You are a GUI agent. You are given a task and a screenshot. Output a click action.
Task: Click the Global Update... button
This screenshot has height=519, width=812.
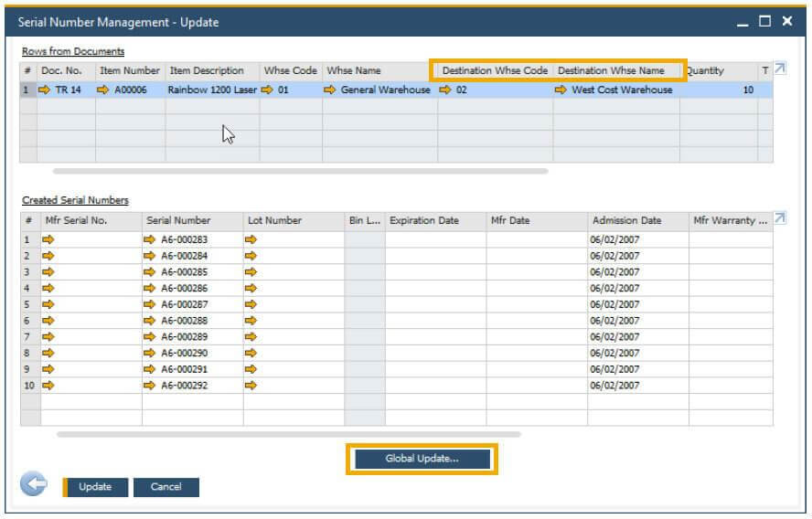422,459
